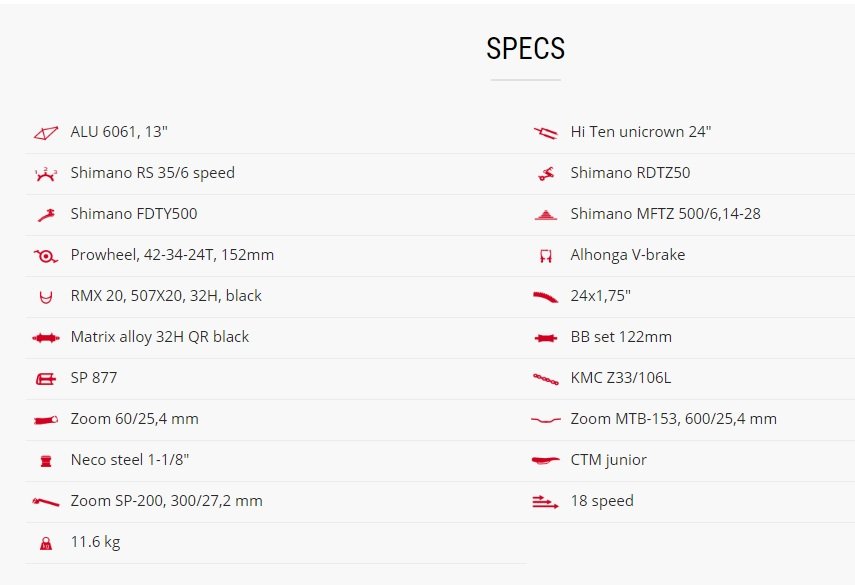855x585 pixels.
Task: Click the saddle icon beside CTM junior
Action: 546,461
